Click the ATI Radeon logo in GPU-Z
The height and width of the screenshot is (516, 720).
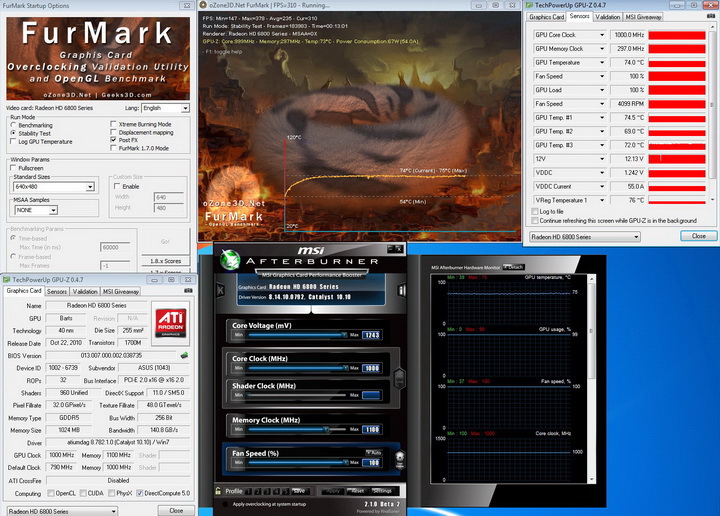(x=170, y=323)
